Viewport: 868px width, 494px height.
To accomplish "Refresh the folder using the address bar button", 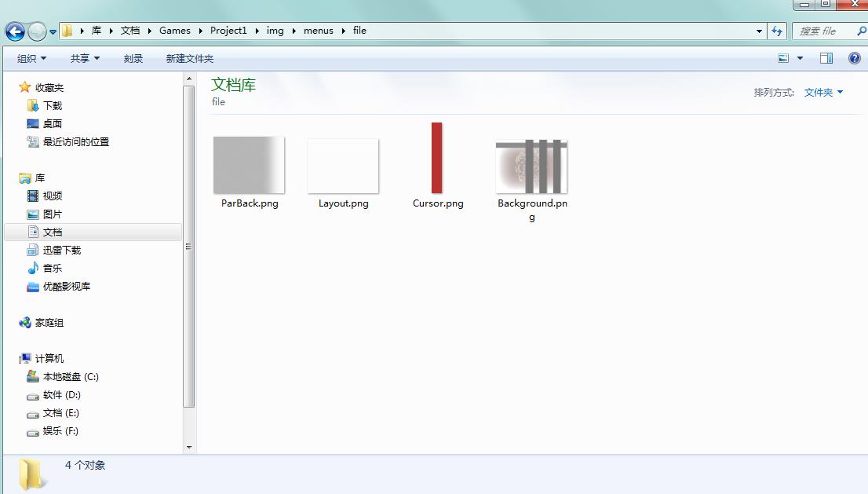I will tap(777, 31).
